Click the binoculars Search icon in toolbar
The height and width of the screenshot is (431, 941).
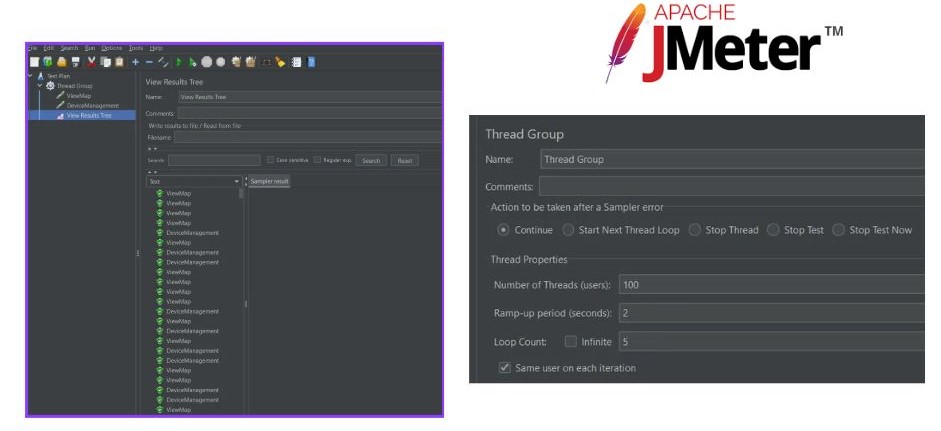click(266, 62)
